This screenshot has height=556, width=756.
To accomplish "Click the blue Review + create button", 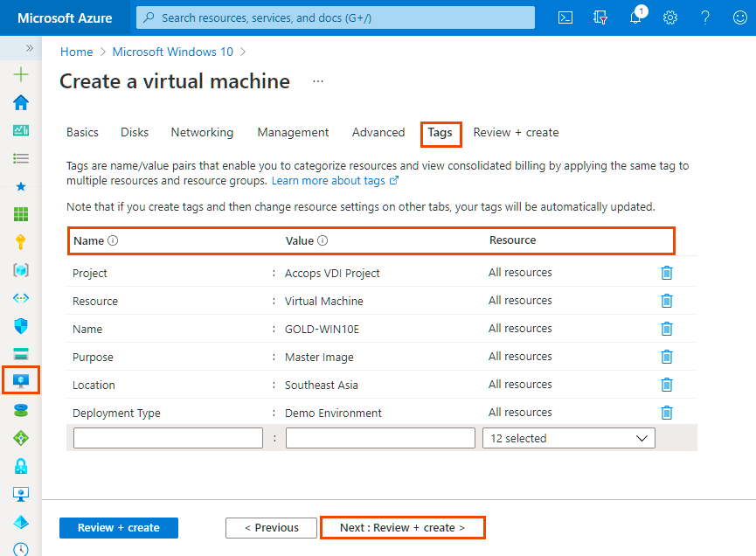I will [x=119, y=527].
